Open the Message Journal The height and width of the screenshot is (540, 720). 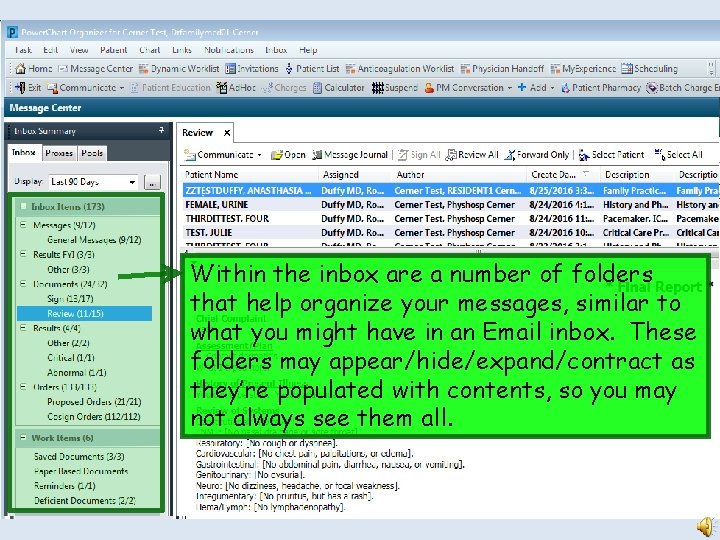[x=350, y=155]
